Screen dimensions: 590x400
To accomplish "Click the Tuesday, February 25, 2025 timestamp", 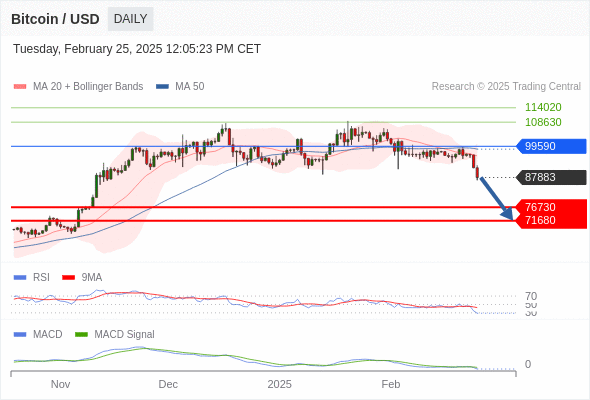I will pyautogui.click(x=137, y=49).
